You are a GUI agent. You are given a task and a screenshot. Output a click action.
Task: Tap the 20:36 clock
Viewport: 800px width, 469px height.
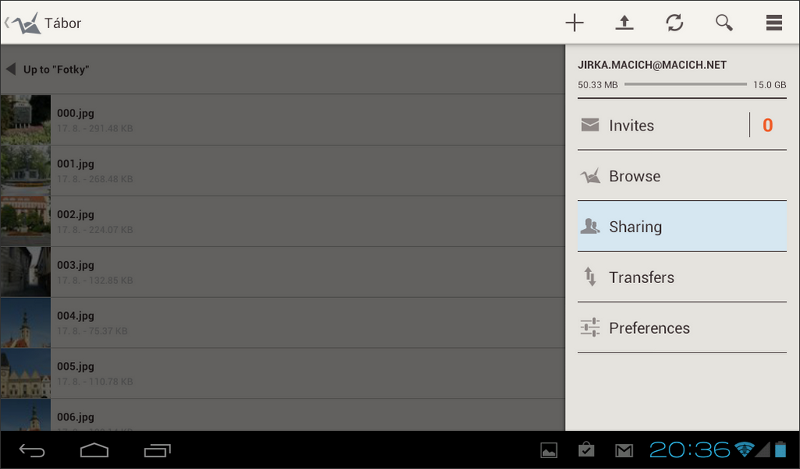[x=690, y=450]
